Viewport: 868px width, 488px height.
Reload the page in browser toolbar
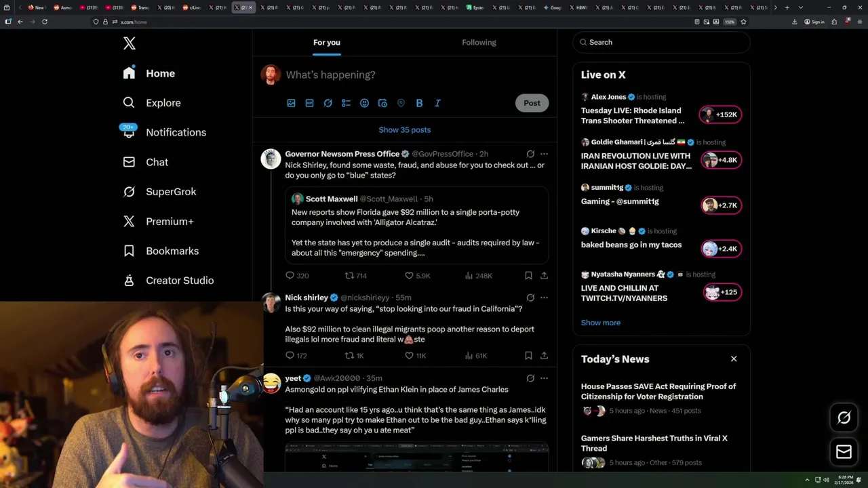point(45,22)
